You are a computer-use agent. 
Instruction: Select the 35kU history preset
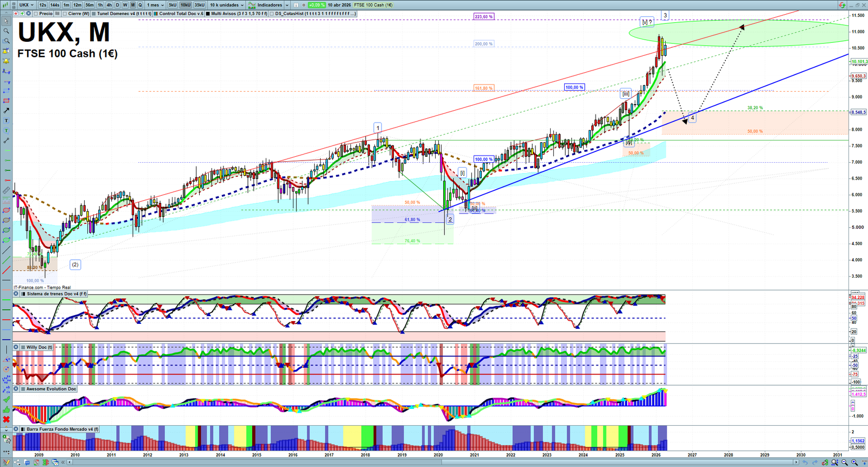coord(200,5)
